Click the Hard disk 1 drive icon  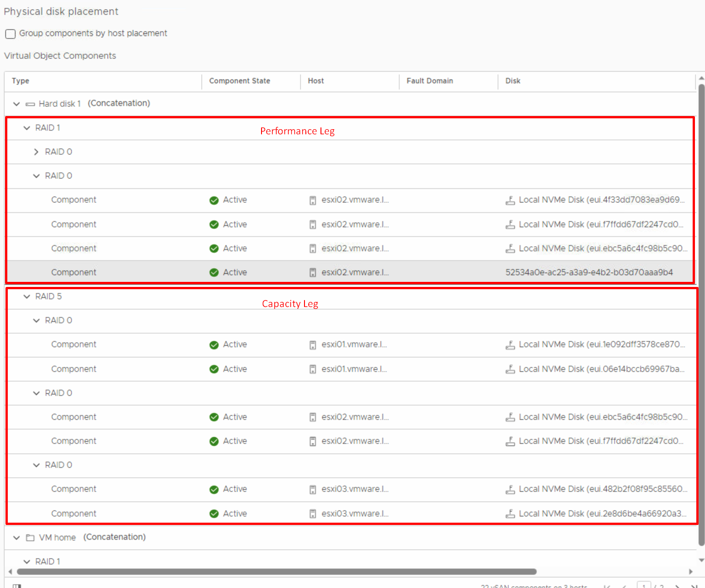[30, 104]
